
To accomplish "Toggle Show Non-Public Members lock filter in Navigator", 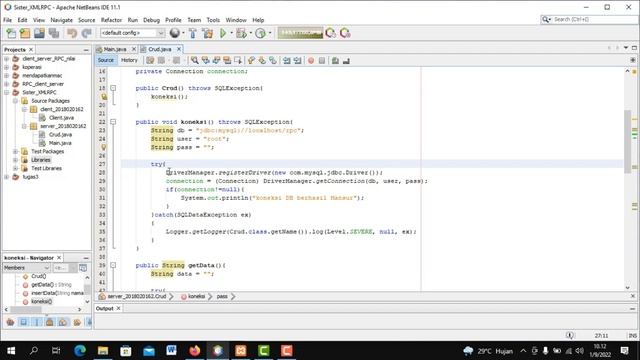I will pos(49,322).
